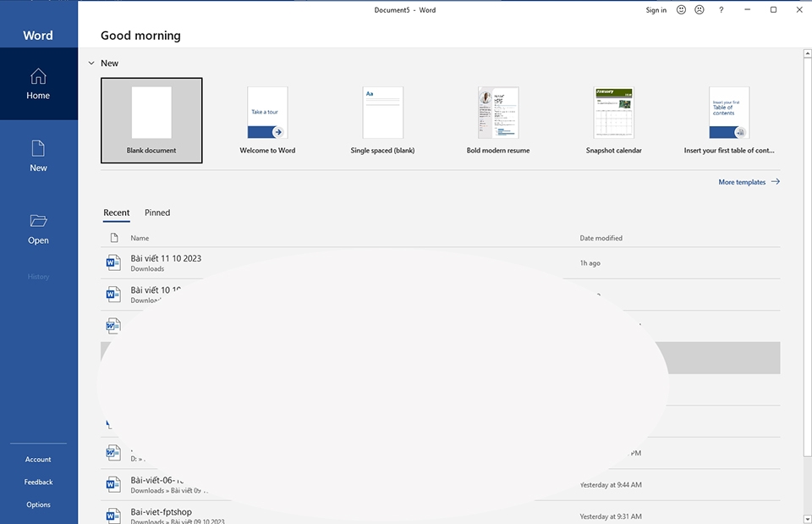Screen dimensions: 812x524
Task: Create a Blank document
Action: [x=151, y=120]
